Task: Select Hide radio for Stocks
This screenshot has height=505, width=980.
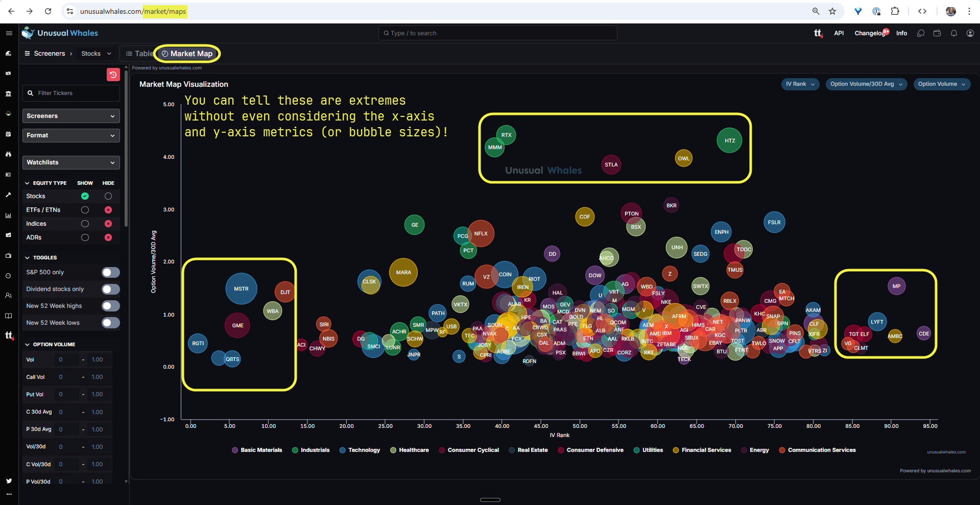Action: point(108,196)
